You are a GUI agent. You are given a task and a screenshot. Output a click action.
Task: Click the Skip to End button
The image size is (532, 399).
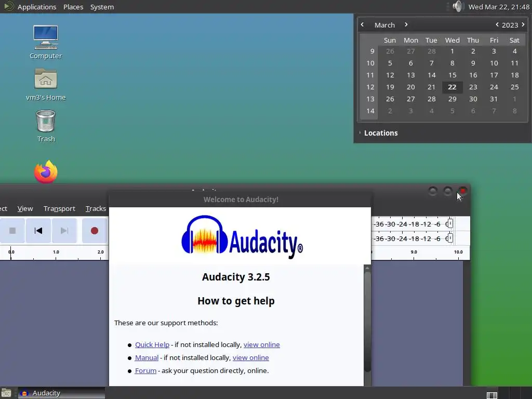click(64, 231)
